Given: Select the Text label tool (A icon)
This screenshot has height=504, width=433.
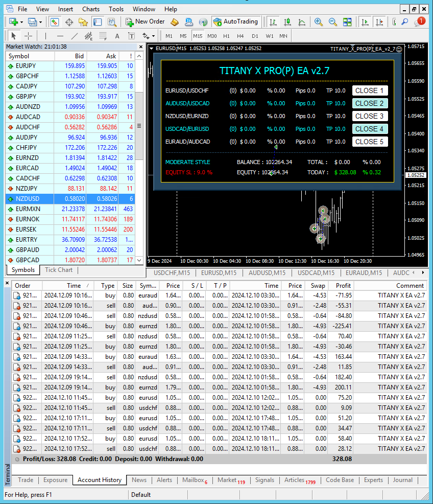Looking at the screenshot, I should click(117, 36).
